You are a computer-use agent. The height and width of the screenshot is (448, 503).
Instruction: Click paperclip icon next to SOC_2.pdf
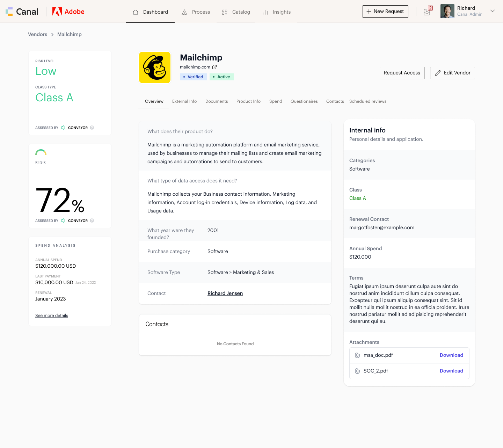(x=357, y=371)
